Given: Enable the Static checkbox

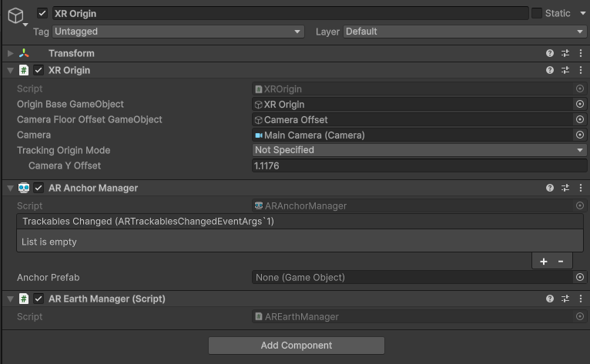Looking at the screenshot, I should pos(537,13).
